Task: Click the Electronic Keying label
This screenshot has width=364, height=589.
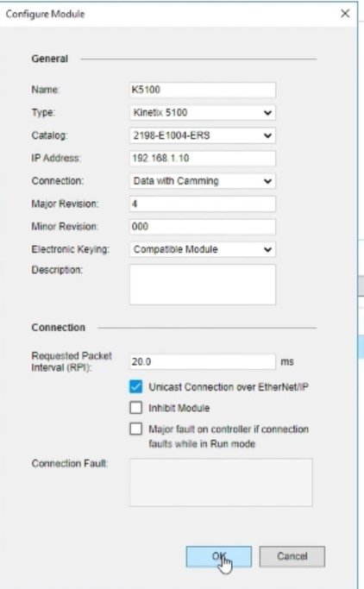Action: (x=70, y=249)
